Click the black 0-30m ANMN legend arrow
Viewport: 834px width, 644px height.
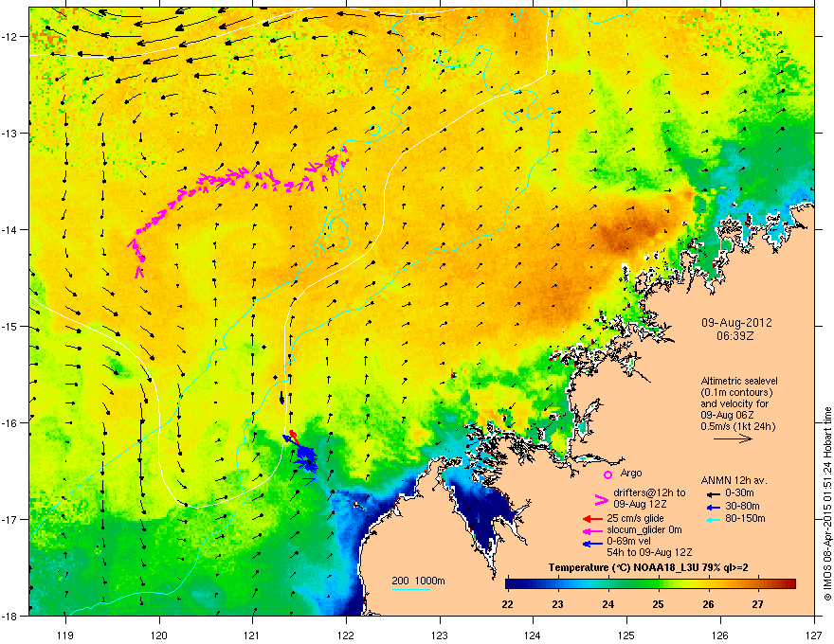point(714,493)
